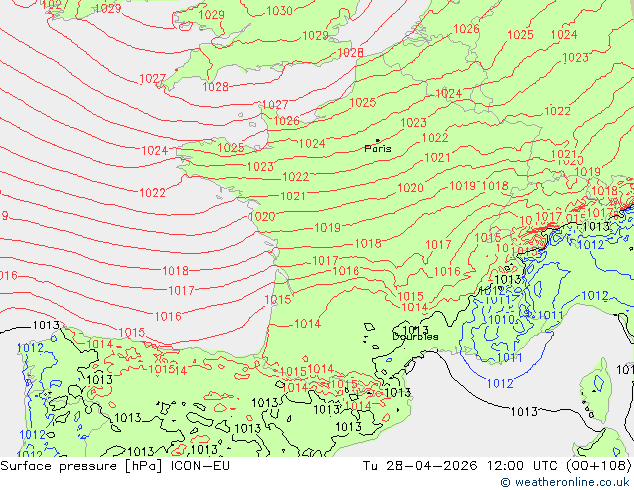
Task: Click the 1026 label on the Cotentin peninsula
Action: pos(287,121)
